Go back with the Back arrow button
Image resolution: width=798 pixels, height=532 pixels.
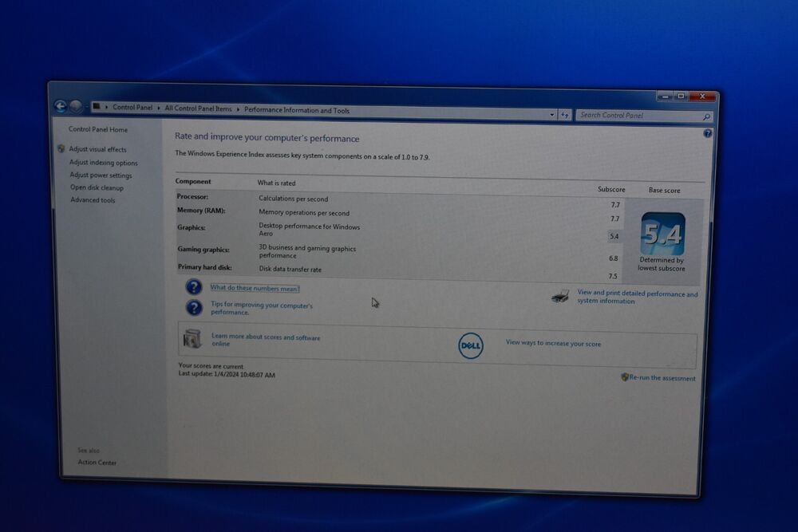[60, 106]
